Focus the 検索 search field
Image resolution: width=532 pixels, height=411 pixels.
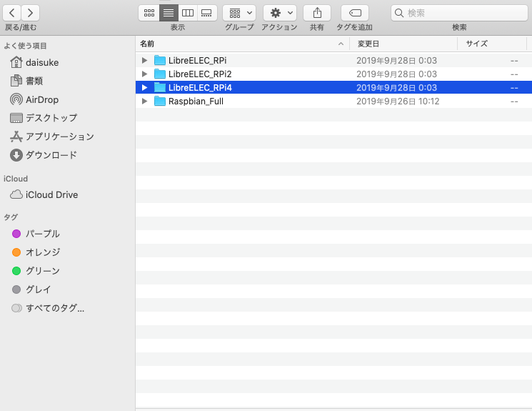(459, 13)
